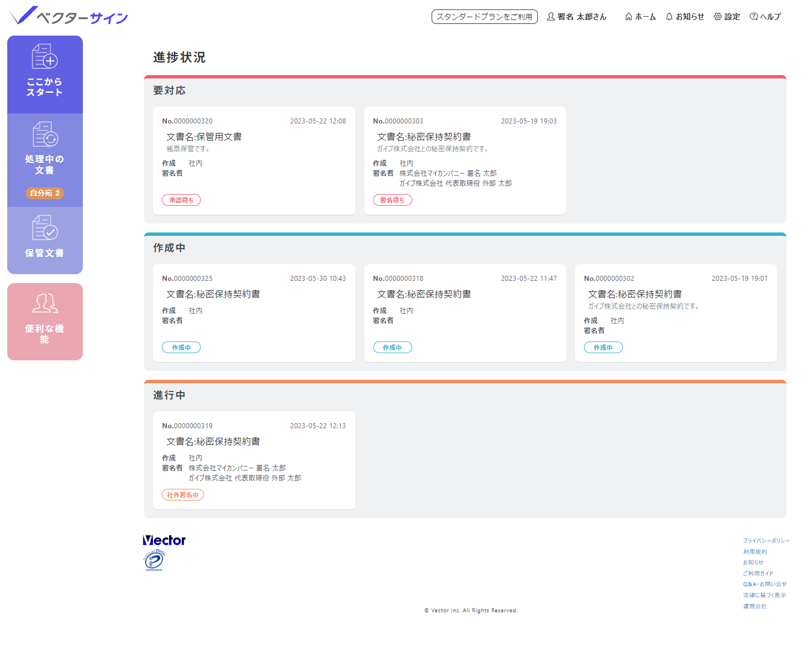
Task: Click the ここからスタート document-plus icon
Action: 45,56
